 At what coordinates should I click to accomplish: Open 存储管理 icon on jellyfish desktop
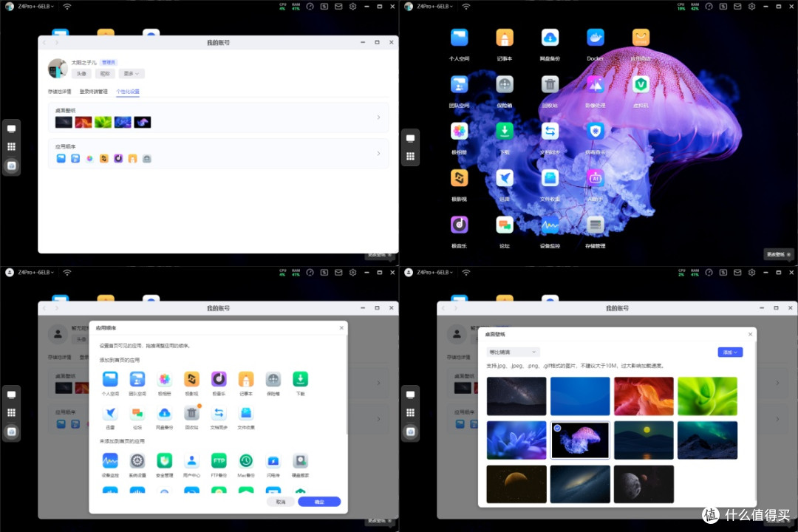(595, 225)
